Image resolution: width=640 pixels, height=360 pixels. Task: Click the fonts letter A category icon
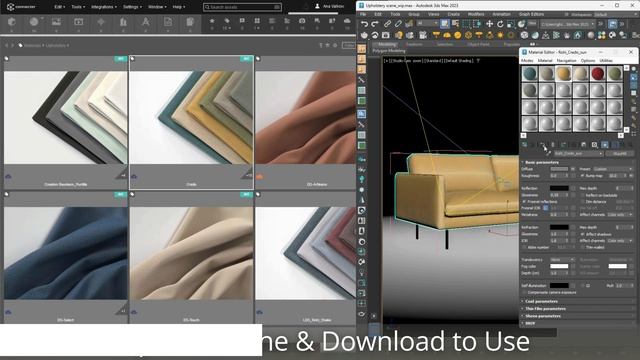(x=145, y=22)
